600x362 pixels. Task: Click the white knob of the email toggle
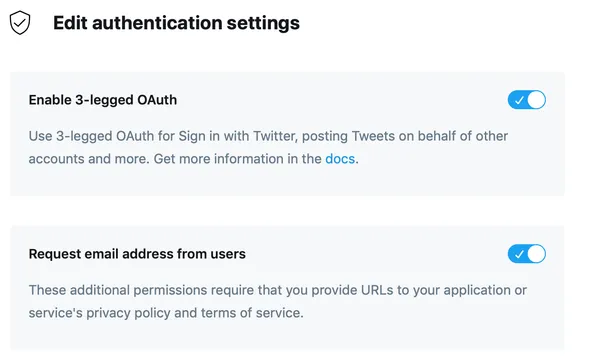[536, 254]
